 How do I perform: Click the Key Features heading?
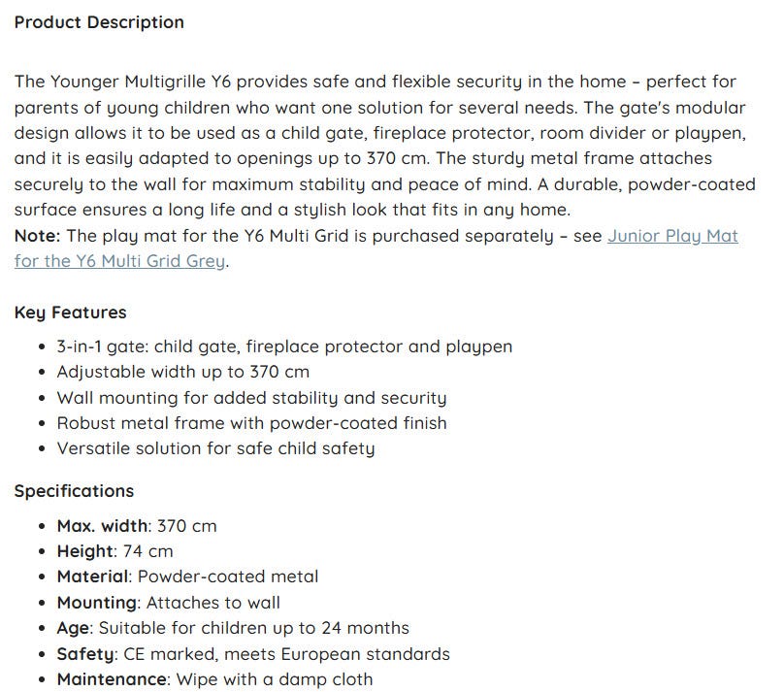point(71,313)
